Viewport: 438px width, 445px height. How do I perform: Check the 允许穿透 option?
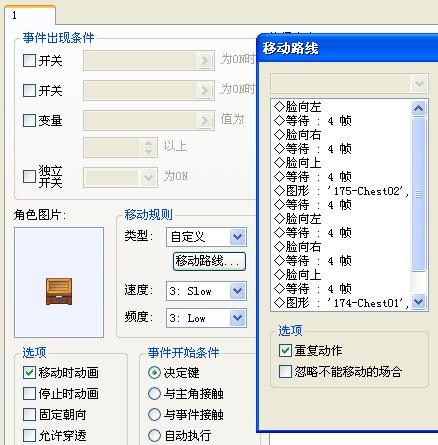pyautogui.click(x=29, y=435)
